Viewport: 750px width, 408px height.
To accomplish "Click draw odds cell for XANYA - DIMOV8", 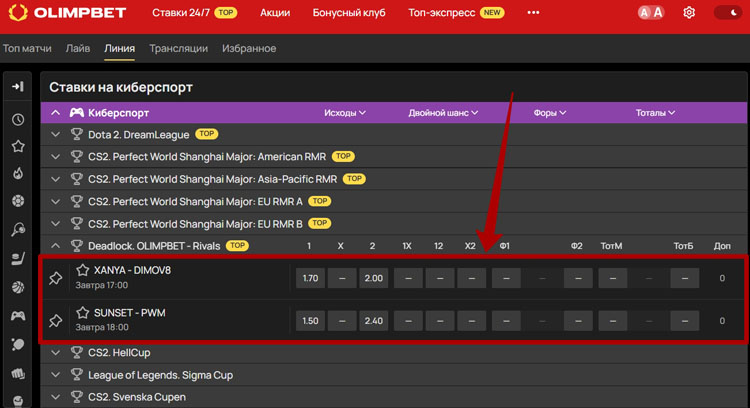I will click(342, 278).
